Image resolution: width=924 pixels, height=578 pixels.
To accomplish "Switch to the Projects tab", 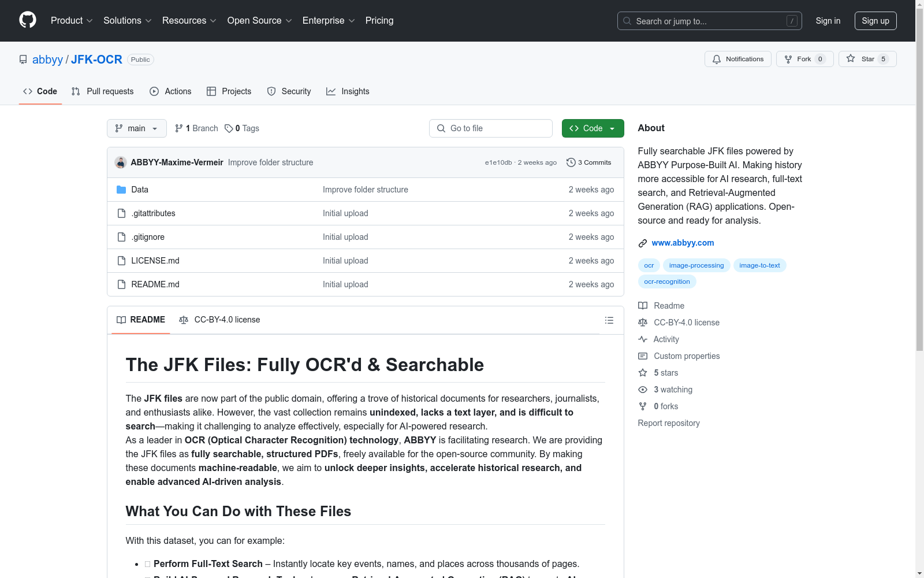I will (229, 91).
